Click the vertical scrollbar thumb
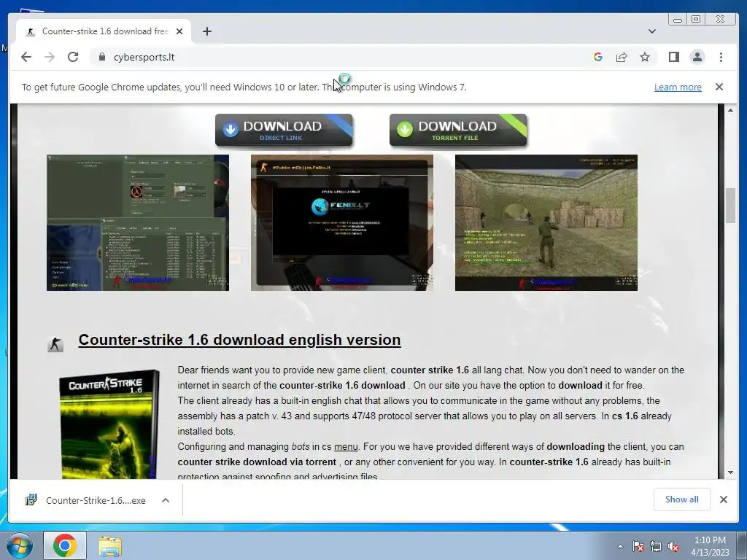The height and width of the screenshot is (560, 747). tap(730, 205)
